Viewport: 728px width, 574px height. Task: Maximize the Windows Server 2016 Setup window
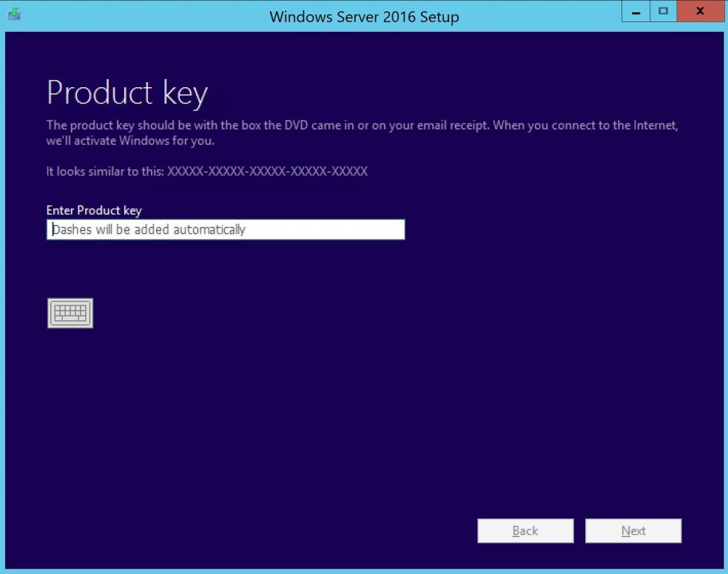[x=663, y=11]
